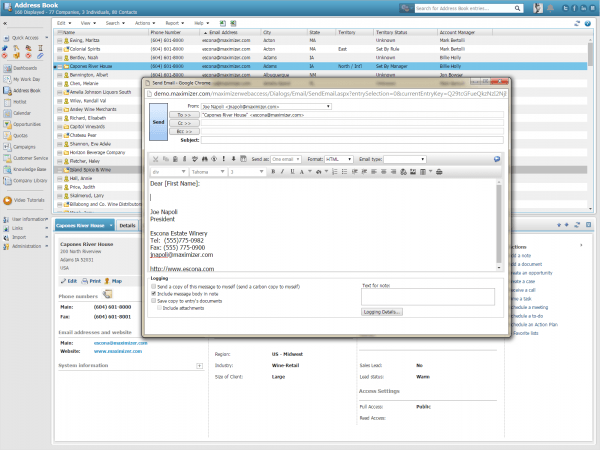The height and width of the screenshot is (450, 600).
Task: Toggle Italic formatting
Action: click(282, 172)
